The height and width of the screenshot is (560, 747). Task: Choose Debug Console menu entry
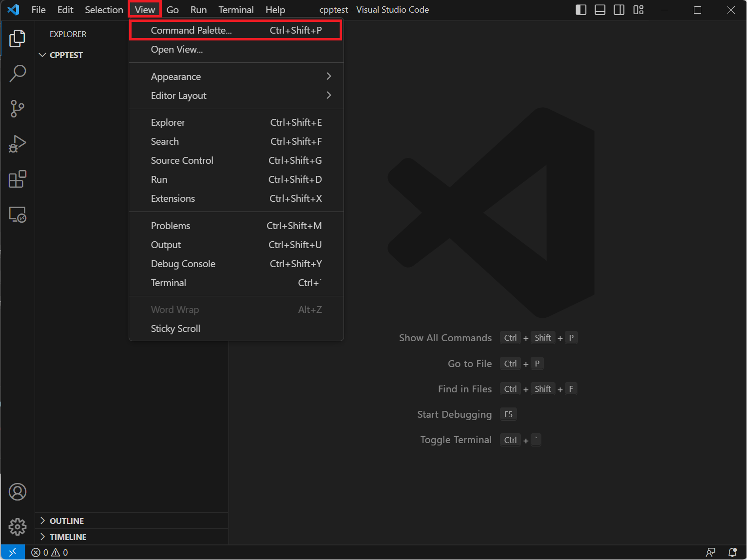pos(183,264)
